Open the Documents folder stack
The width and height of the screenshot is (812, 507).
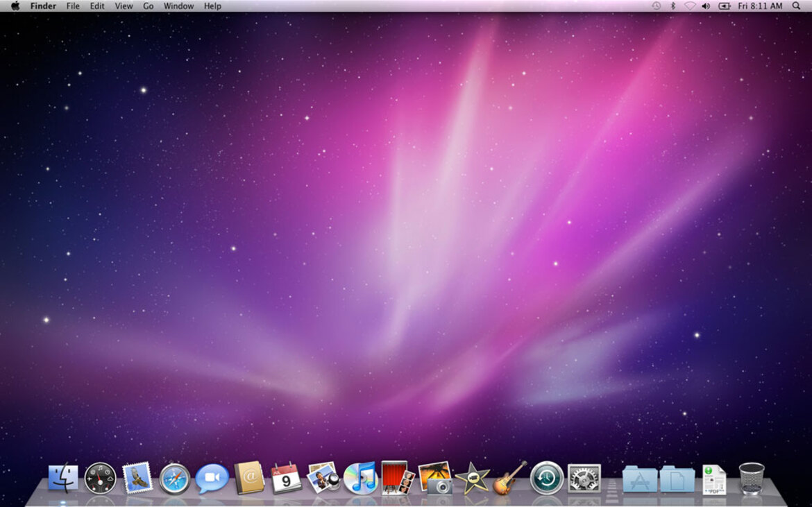pos(677,479)
